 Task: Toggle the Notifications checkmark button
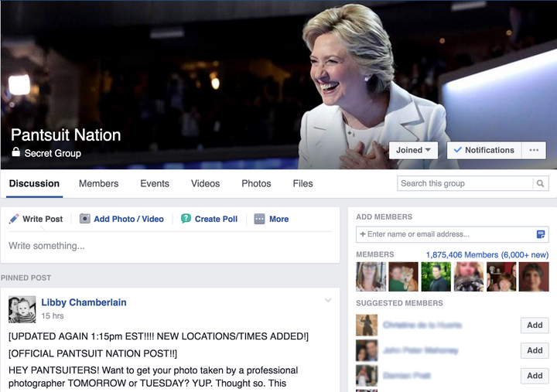click(484, 150)
